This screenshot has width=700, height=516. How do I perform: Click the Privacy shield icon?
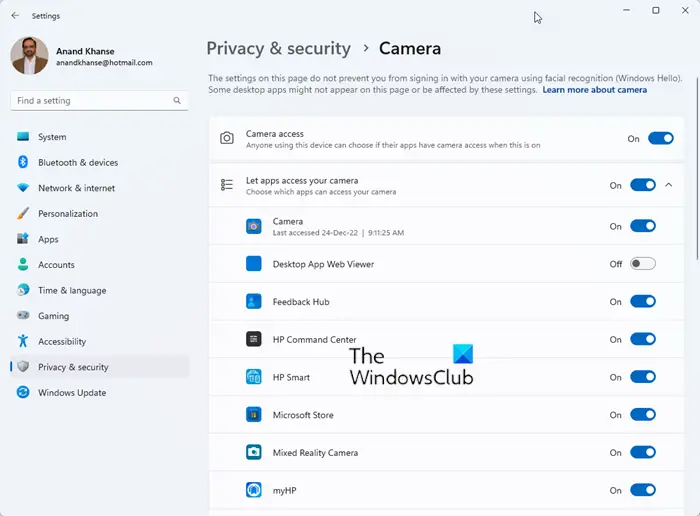click(x=23, y=367)
